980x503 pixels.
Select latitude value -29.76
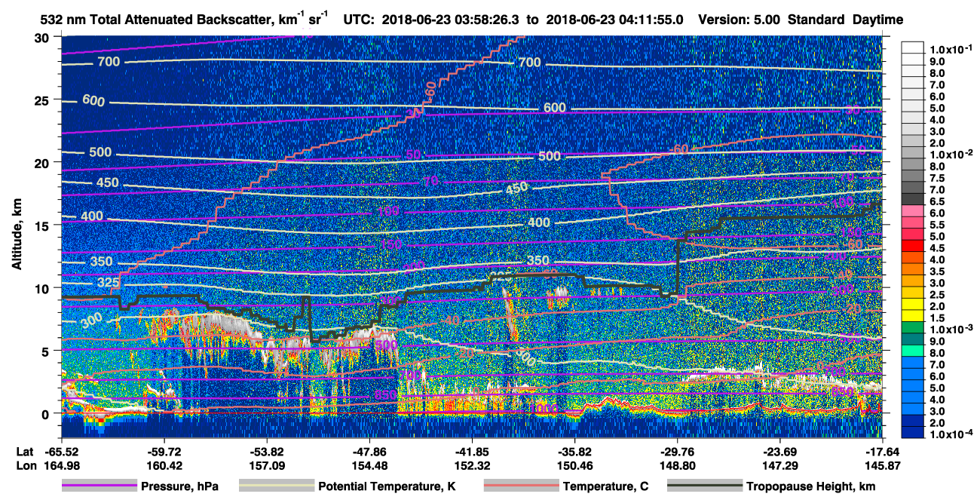677,451
